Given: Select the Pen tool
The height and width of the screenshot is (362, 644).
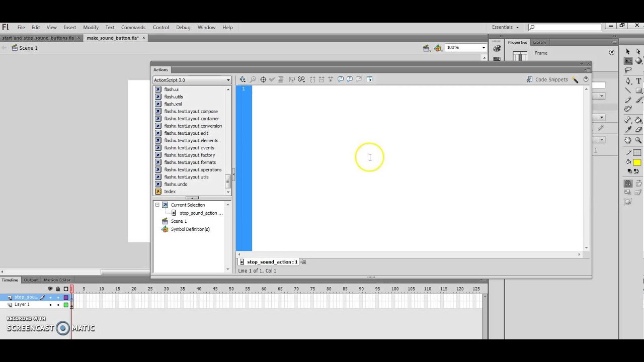Looking at the screenshot, I should pos(628,80).
